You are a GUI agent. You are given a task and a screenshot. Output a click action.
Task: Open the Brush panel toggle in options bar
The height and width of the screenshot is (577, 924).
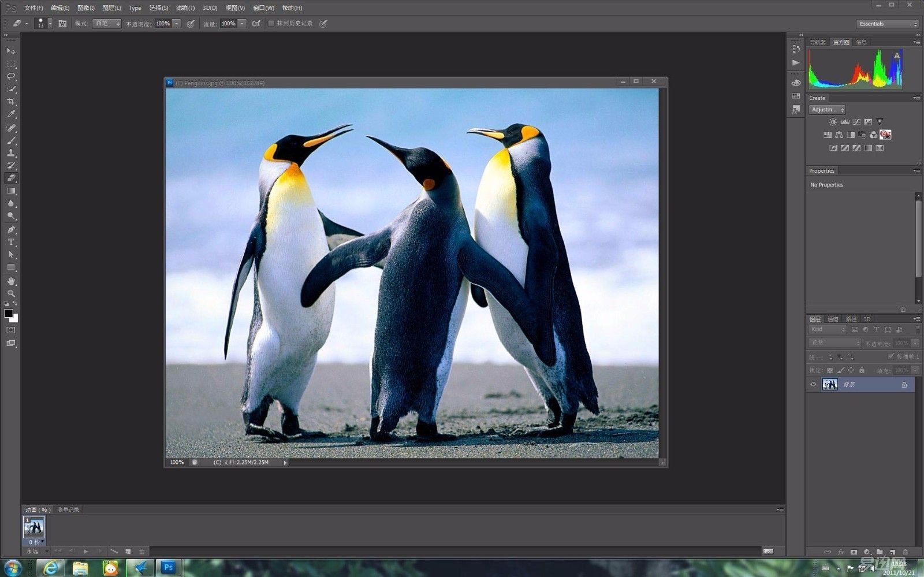pyautogui.click(x=62, y=24)
